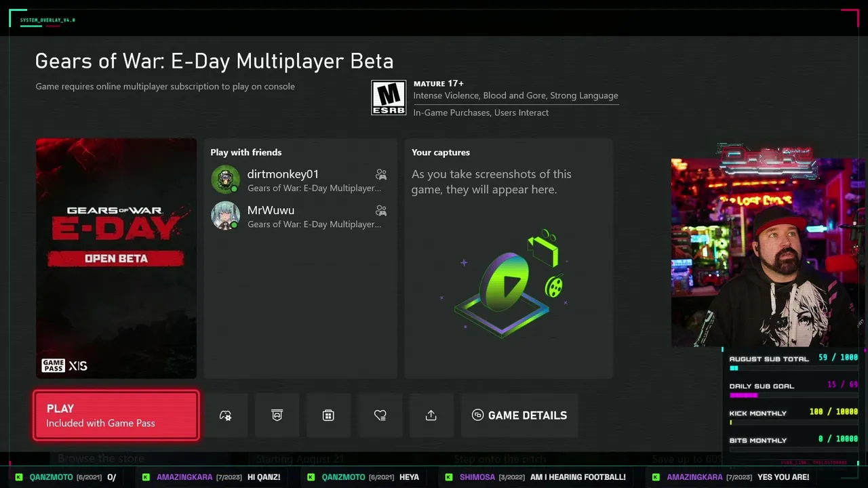Viewport: 868px width, 488px height.
Task: Click the '15 / 69' daily goal value
Action: coord(843,384)
